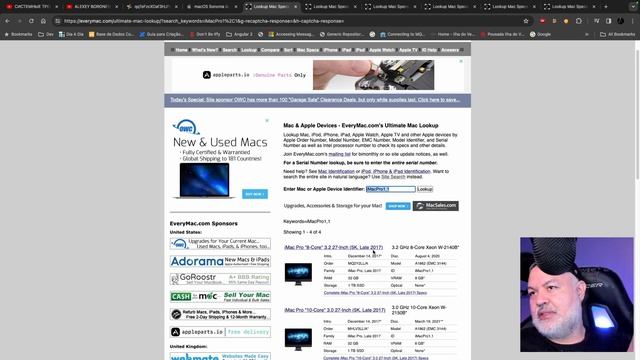Image resolution: width=640 pixels, height=360 pixels.
Task: Open Answers in site navigation
Action: click(450, 50)
